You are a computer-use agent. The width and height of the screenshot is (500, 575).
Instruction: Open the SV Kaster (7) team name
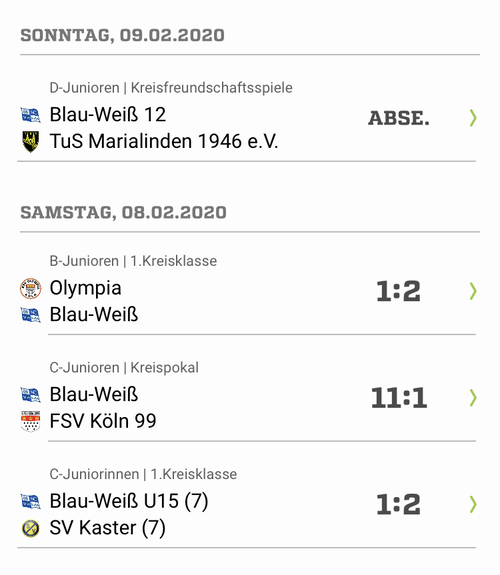point(107,528)
